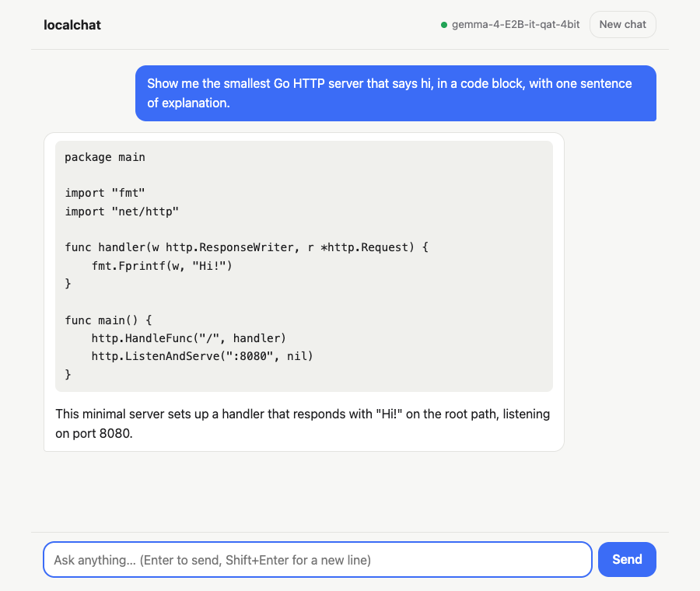Click the 'package main' code line
This screenshot has height=591, width=700.
point(105,157)
